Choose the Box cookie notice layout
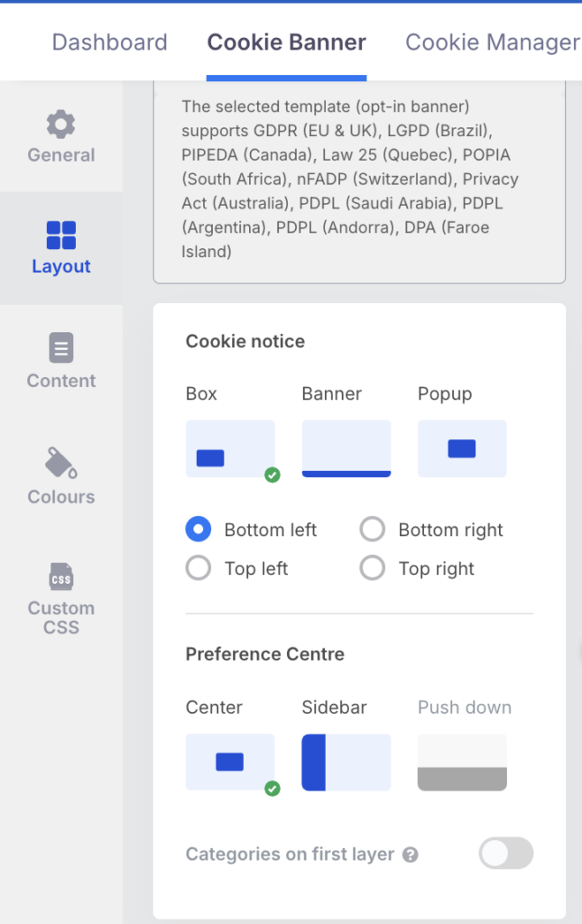This screenshot has height=924, width=582. (x=230, y=448)
